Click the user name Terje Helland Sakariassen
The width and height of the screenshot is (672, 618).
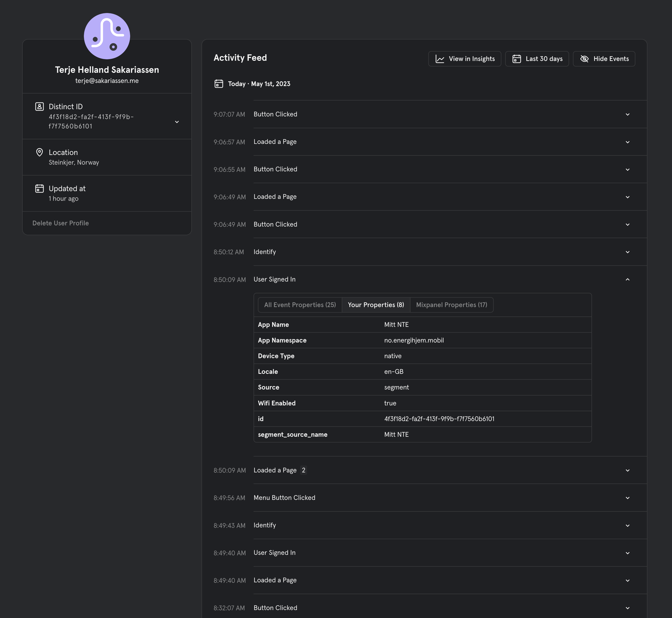click(x=107, y=70)
